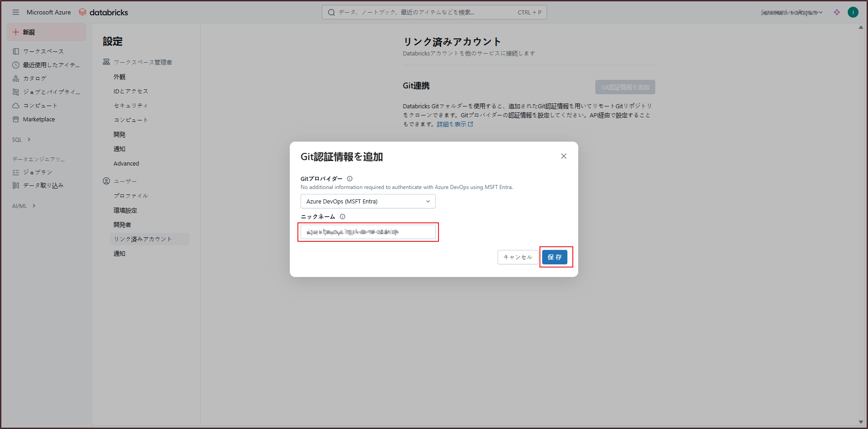The height and width of the screenshot is (429, 868).
Task: Click the ジョブとパイプライン sidebar icon
Action: pyautogui.click(x=16, y=92)
